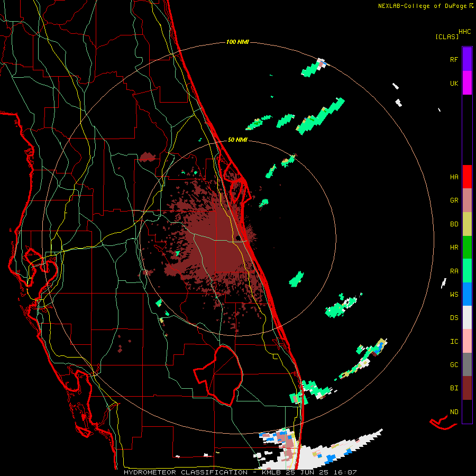Click the HA legend label
The width and height of the screenshot is (476, 476).
454,177
